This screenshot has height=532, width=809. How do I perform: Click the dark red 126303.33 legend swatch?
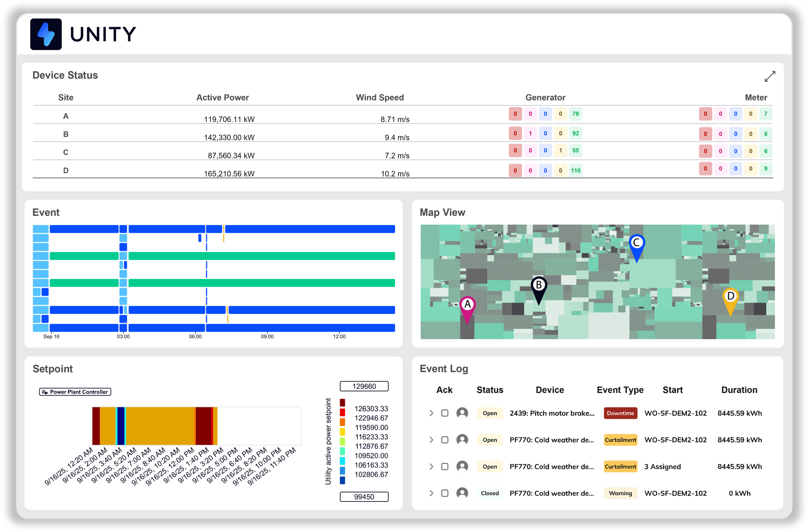pos(342,403)
